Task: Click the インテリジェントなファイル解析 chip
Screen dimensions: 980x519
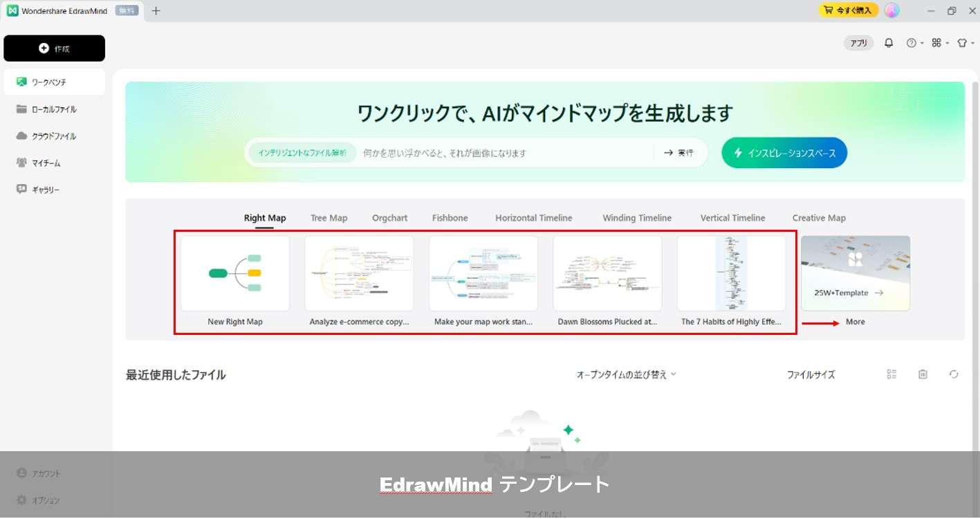Action: [x=302, y=153]
